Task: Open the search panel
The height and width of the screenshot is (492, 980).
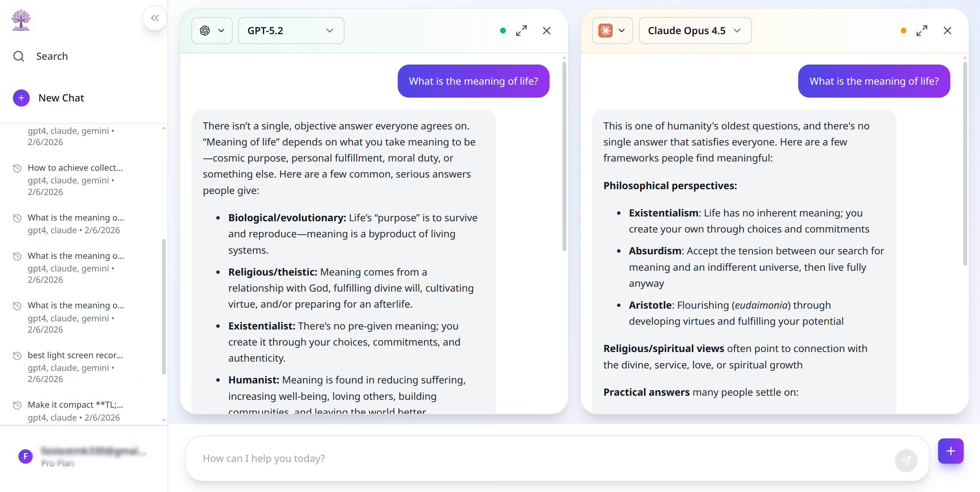Action: pyautogui.click(x=40, y=56)
